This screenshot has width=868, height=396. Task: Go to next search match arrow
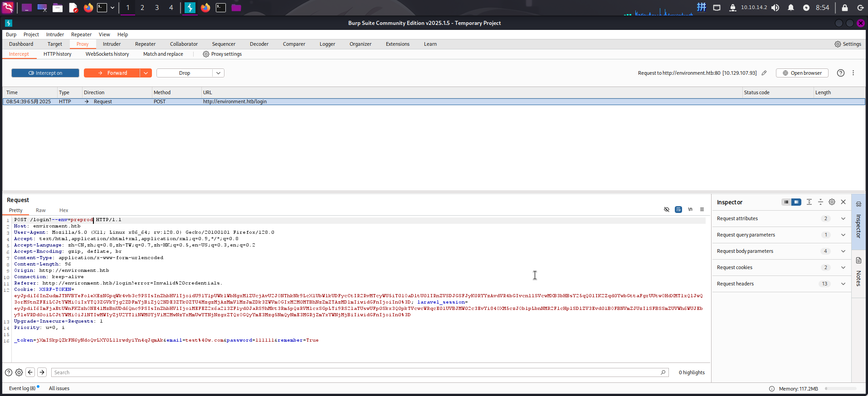click(42, 372)
